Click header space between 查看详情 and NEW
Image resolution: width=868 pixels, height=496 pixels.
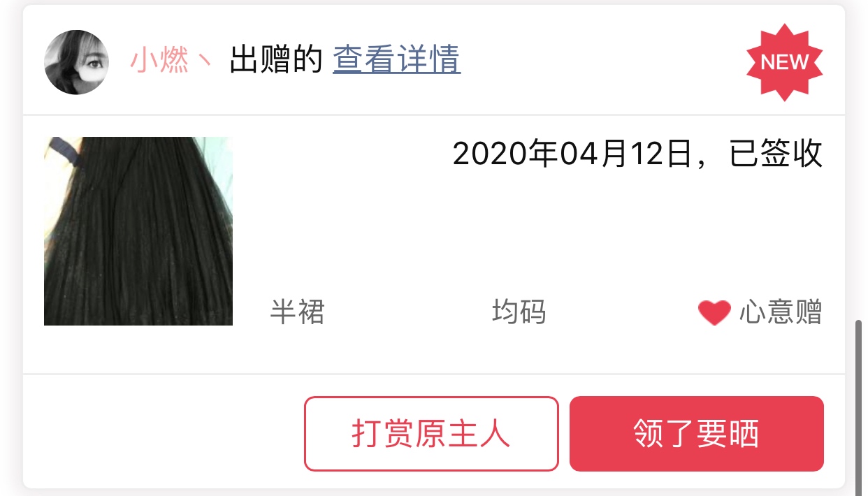coord(601,61)
